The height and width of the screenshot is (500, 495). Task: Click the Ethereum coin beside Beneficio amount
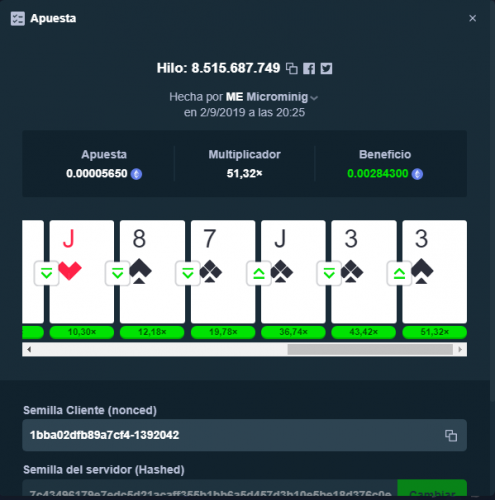point(417,174)
